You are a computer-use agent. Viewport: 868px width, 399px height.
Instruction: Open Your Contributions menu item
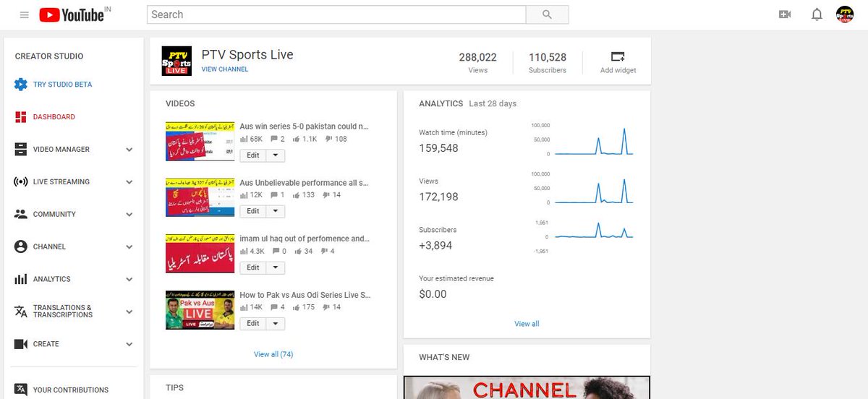71,390
